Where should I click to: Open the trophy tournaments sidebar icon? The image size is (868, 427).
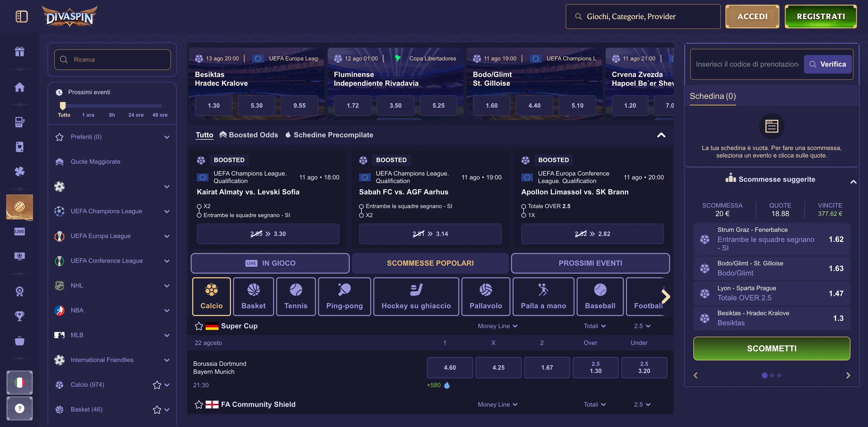tap(20, 316)
